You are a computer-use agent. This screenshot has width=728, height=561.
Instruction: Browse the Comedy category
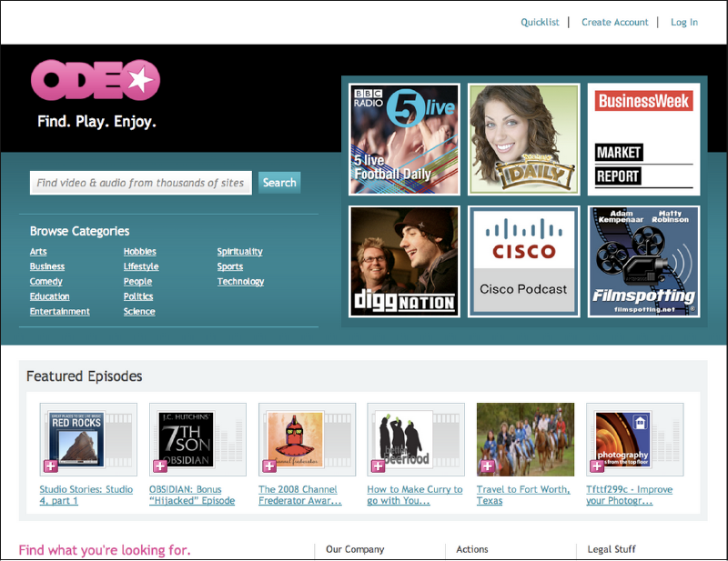coord(46,282)
